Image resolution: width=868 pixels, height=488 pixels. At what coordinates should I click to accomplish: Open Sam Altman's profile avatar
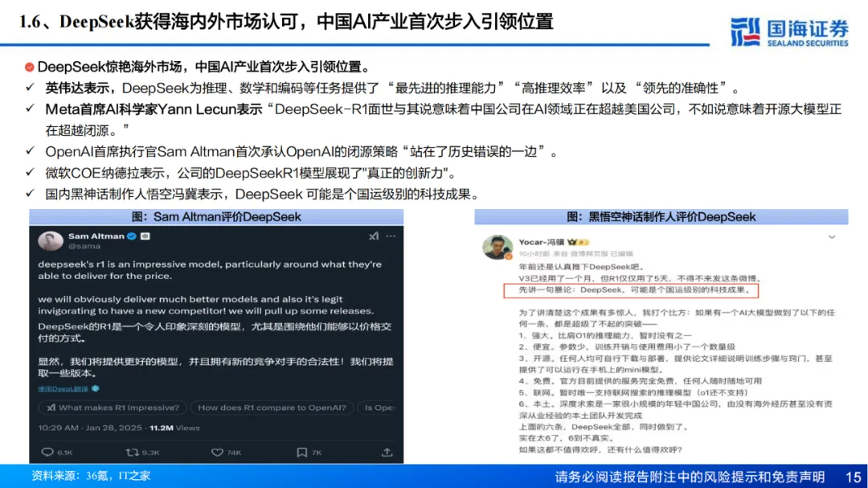point(51,241)
